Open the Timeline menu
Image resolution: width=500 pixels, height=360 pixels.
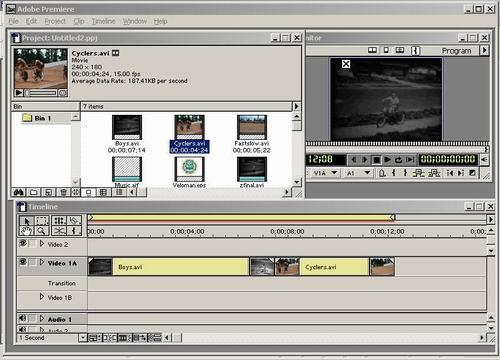click(103, 21)
